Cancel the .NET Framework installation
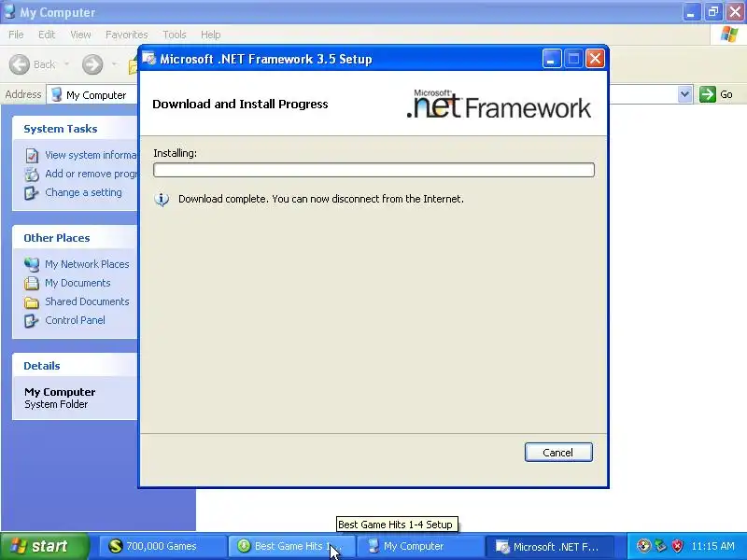Screen dimensions: 747x560 tap(558, 452)
